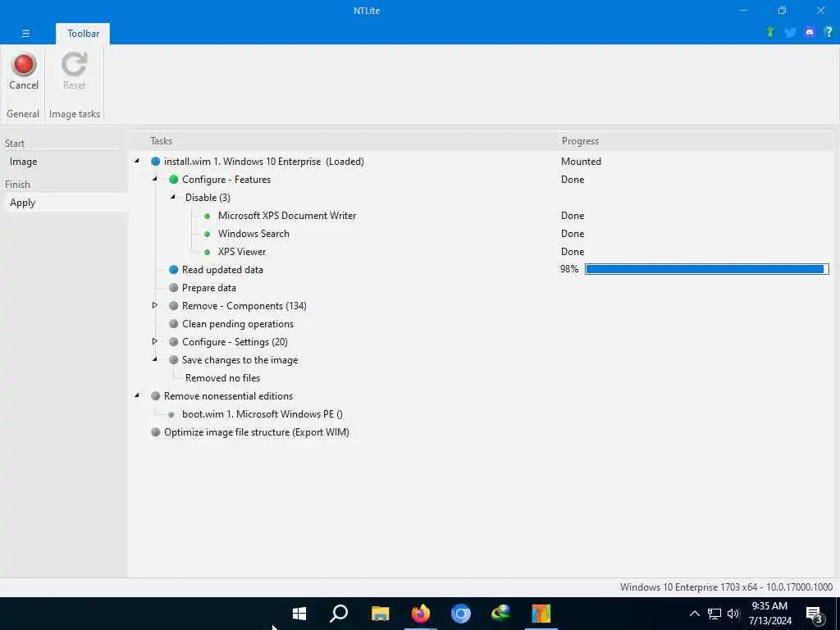Screen dimensions: 840x630
Task: Collapse Save changes to the image node
Action: coord(155,359)
